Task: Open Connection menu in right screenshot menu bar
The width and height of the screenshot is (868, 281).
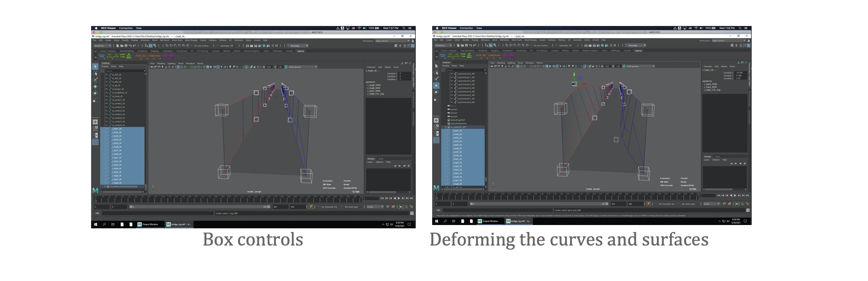Action: coord(466,28)
